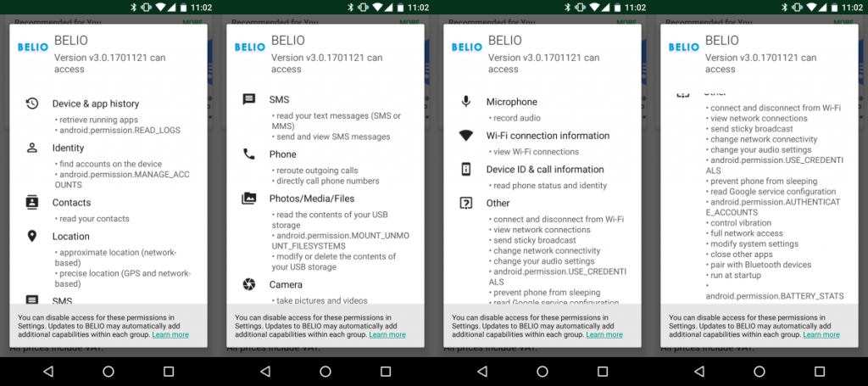The width and height of the screenshot is (868, 386).
Task: Tap BELIO logo in dialog listing Microphone
Action: click(x=467, y=47)
